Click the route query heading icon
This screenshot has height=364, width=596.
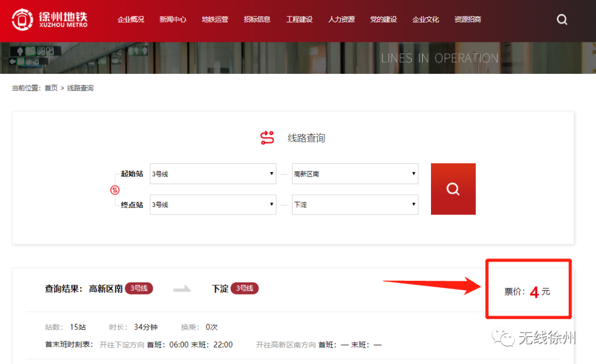267,137
